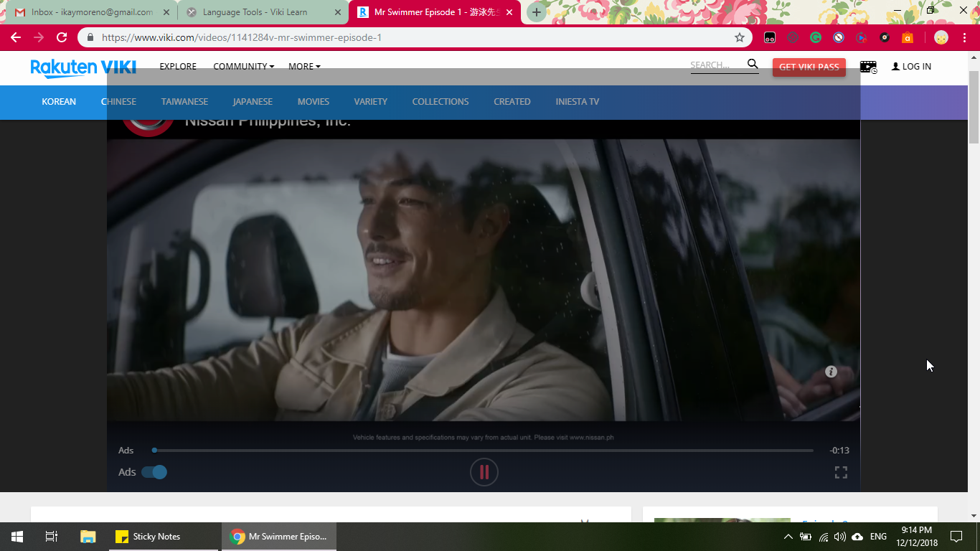Image resolution: width=980 pixels, height=551 pixels.
Task: Open the Rakuten Viki home logo
Action: [83, 67]
